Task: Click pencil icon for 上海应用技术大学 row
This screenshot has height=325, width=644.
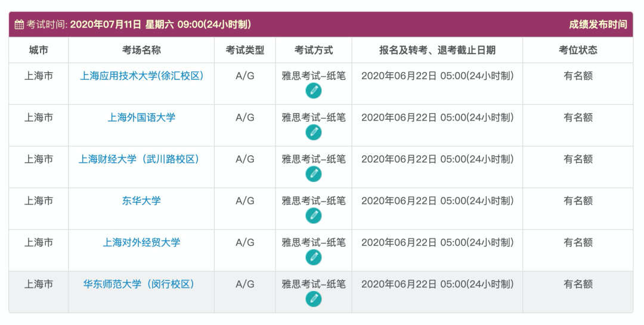Action: click(x=314, y=91)
